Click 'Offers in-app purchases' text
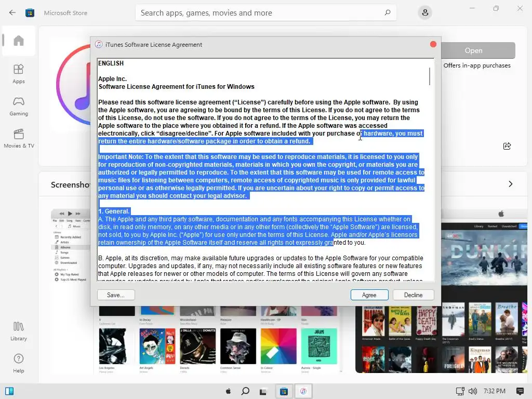Screen dimensions: 532x399 [477, 65]
